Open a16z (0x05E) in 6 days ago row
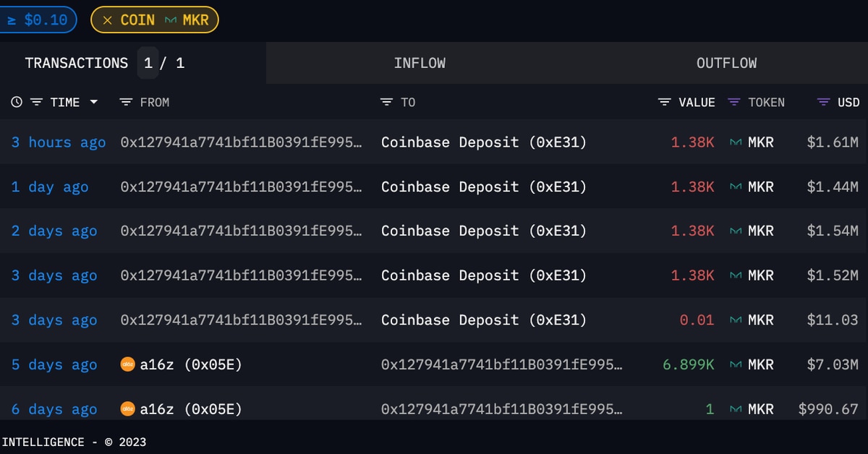 pyautogui.click(x=190, y=409)
